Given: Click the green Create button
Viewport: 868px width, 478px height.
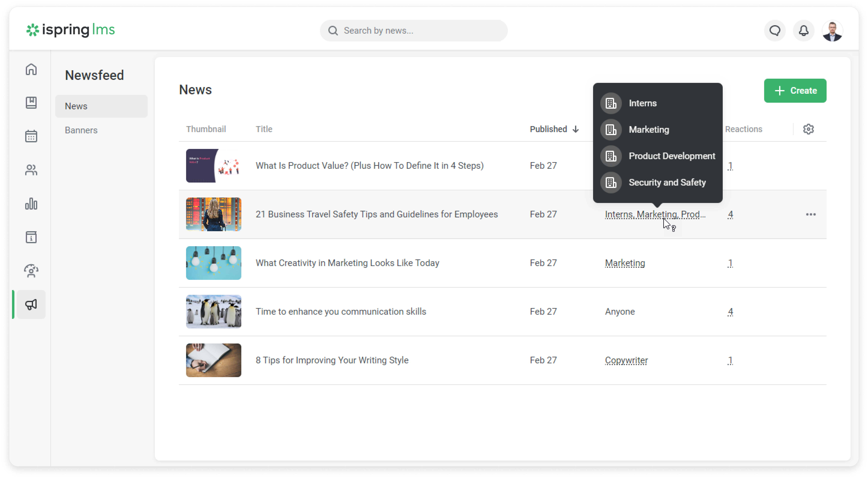Looking at the screenshot, I should [x=795, y=91].
